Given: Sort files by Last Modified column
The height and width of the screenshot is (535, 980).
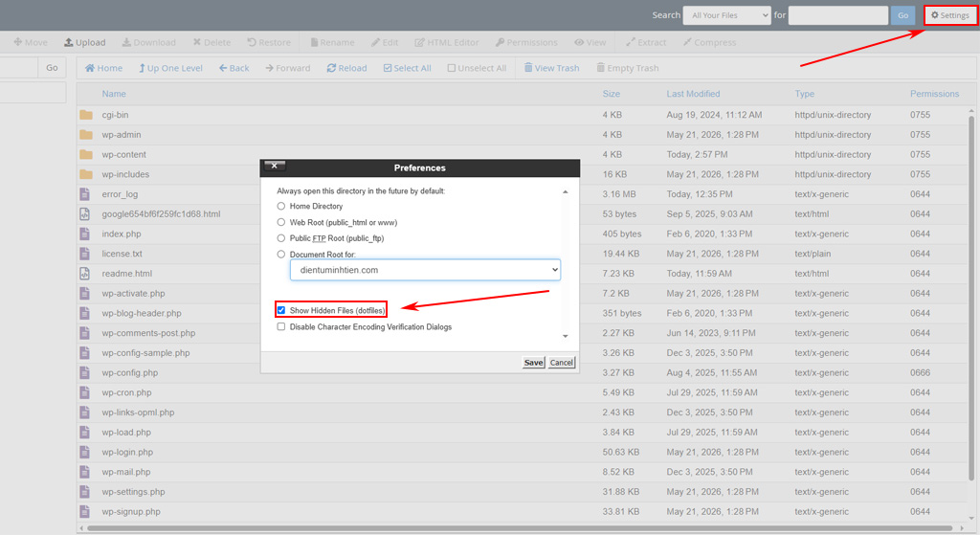Looking at the screenshot, I should coord(693,94).
